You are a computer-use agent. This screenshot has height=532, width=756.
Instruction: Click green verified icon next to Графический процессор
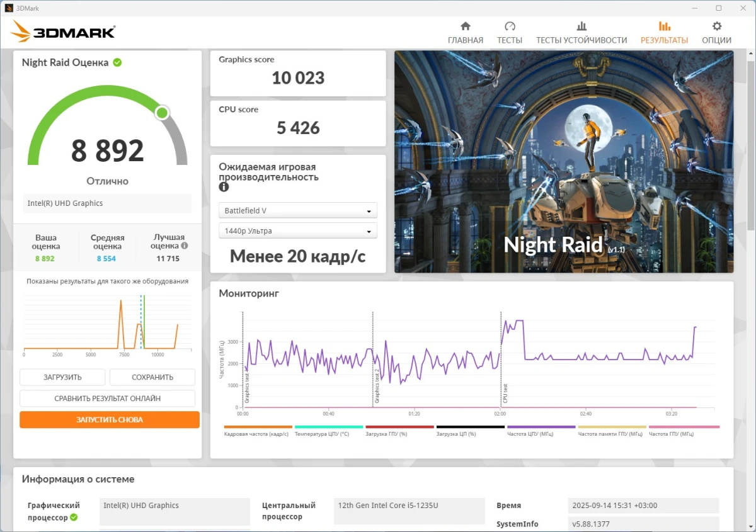coord(74,518)
